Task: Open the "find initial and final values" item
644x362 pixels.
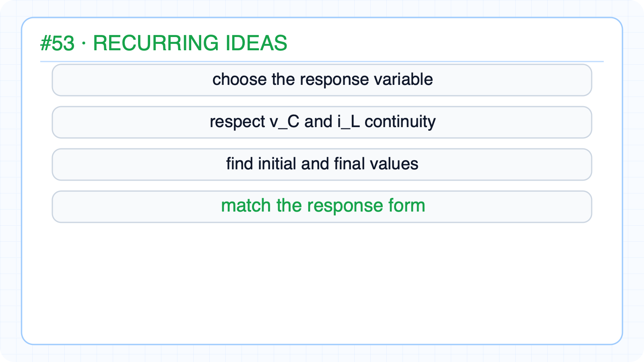Action: click(x=322, y=165)
